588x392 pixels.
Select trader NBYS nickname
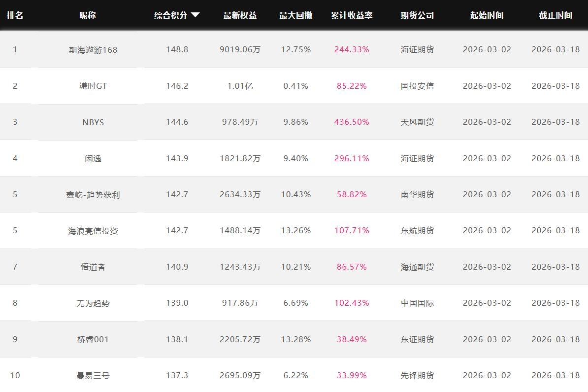(93, 122)
